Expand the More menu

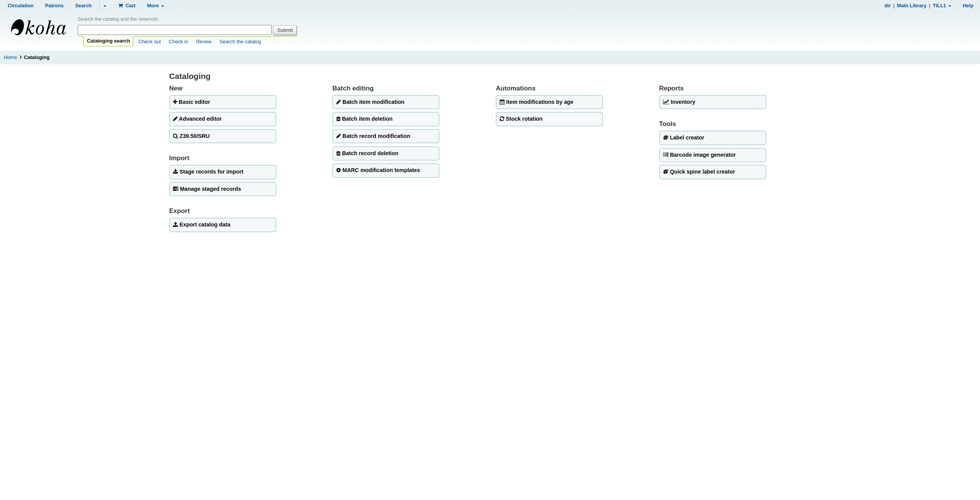point(155,6)
